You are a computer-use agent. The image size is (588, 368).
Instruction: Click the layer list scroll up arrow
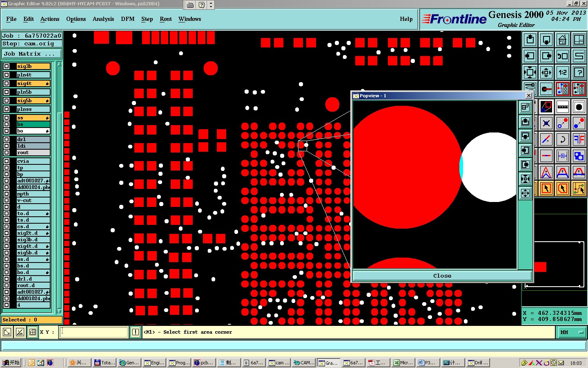[x=59, y=64]
